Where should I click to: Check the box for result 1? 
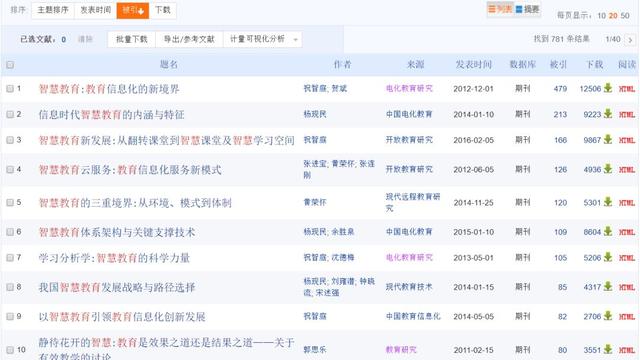[10, 89]
